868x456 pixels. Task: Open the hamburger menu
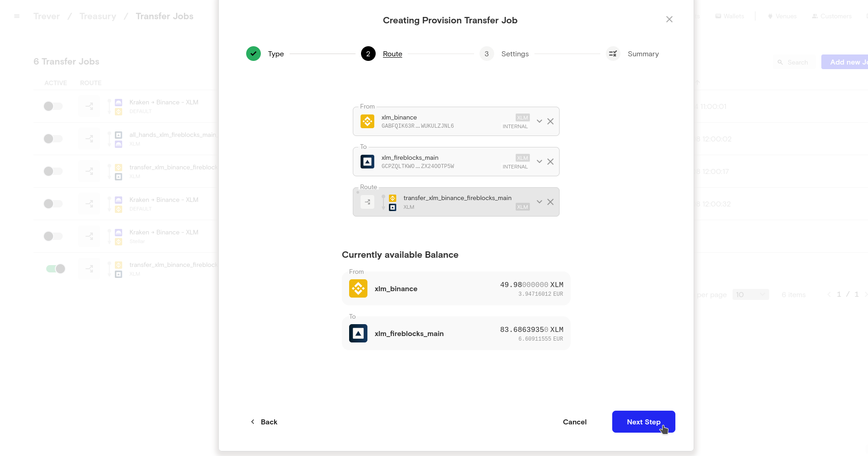click(x=17, y=16)
